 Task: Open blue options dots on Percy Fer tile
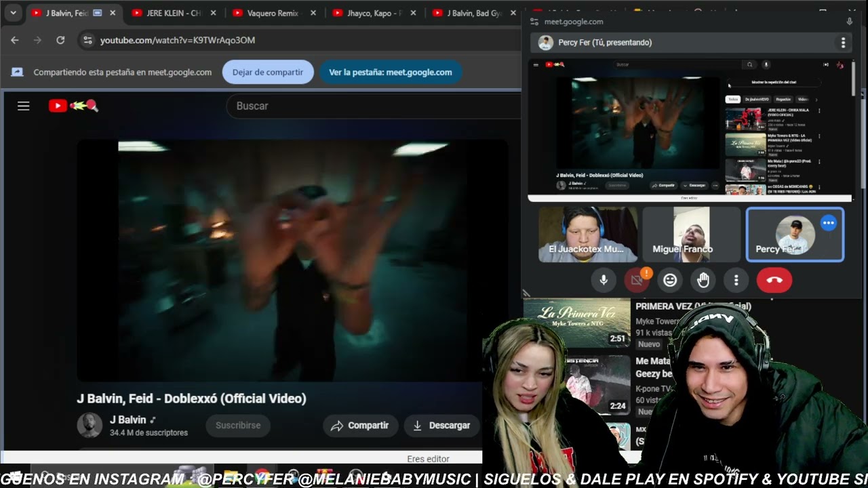click(x=828, y=223)
